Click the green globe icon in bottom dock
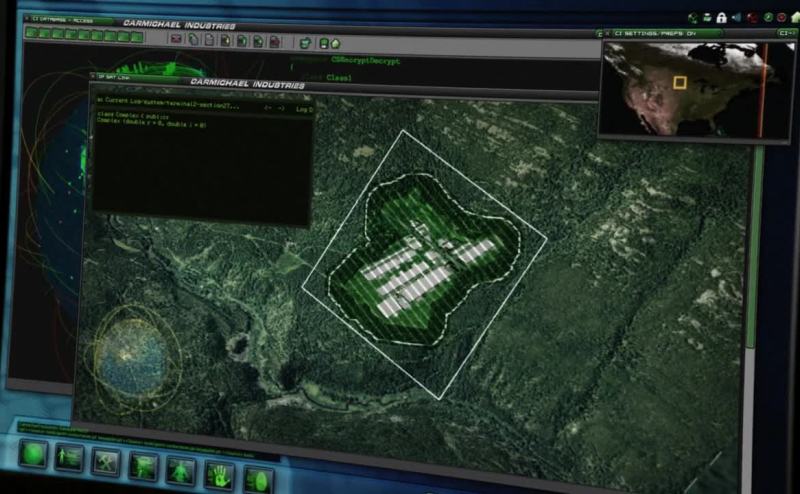The image size is (800, 494). (33, 455)
